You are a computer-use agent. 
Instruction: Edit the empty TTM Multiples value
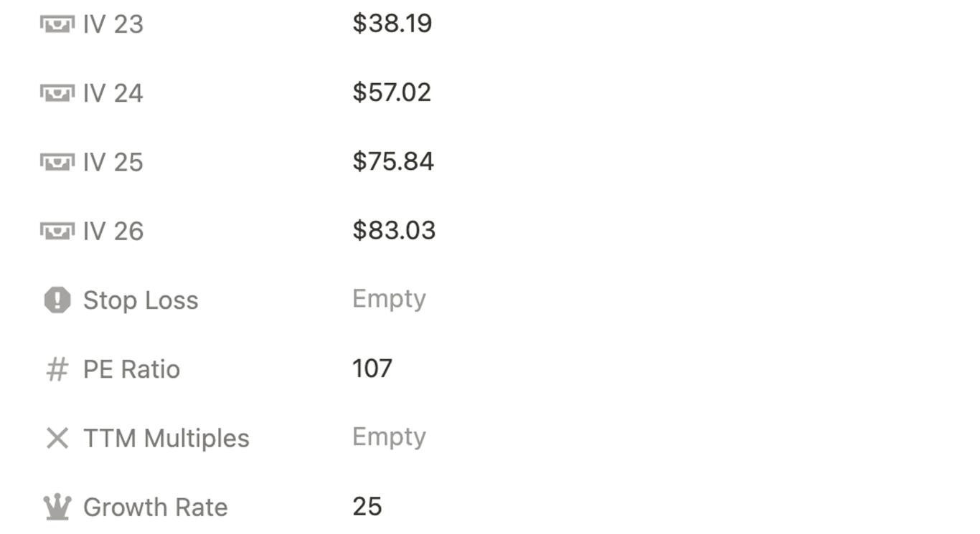[389, 437]
